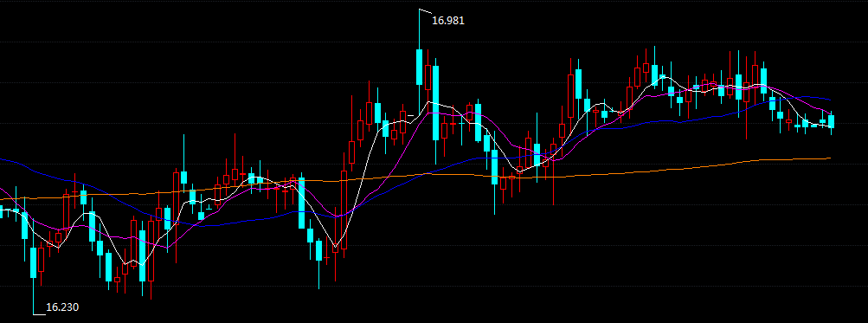Image resolution: width=868 pixels, height=323 pixels.
Task: Click the white moving average's deepest trough mid-chart
Action: 334,245
